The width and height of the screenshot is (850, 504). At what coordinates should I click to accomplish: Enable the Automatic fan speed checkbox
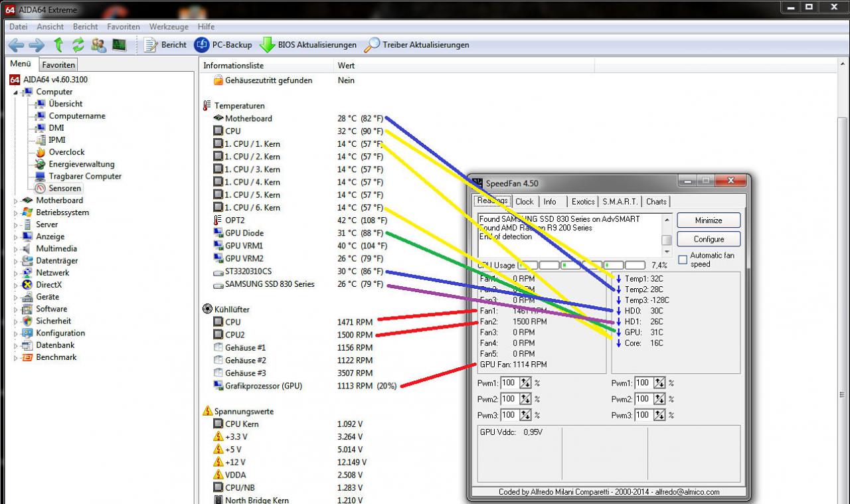pos(683,260)
